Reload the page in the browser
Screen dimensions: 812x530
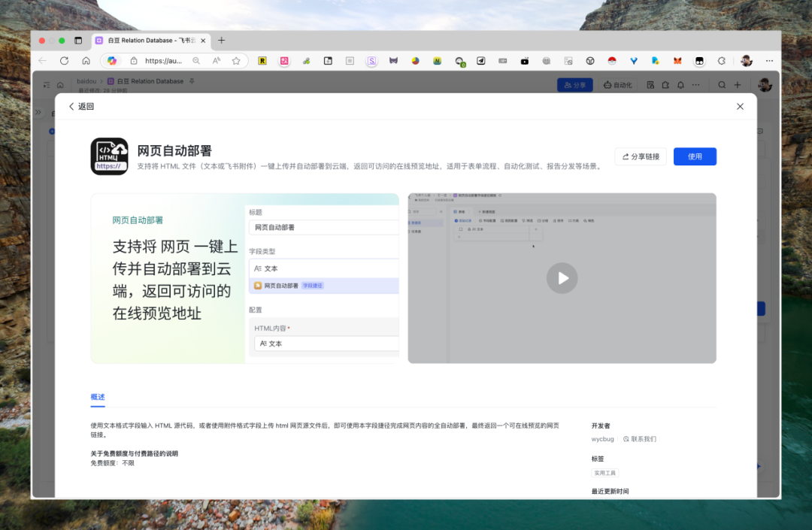click(x=64, y=61)
